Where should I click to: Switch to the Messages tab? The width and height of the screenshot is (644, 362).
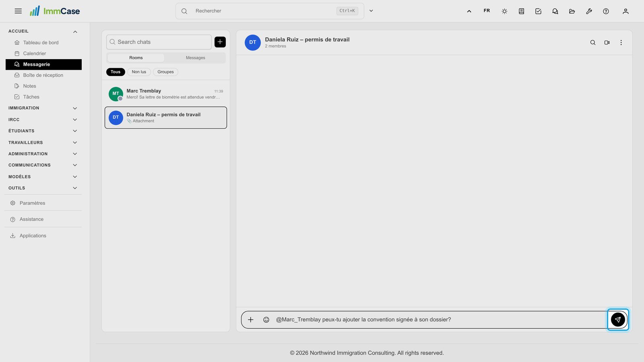[x=196, y=58]
